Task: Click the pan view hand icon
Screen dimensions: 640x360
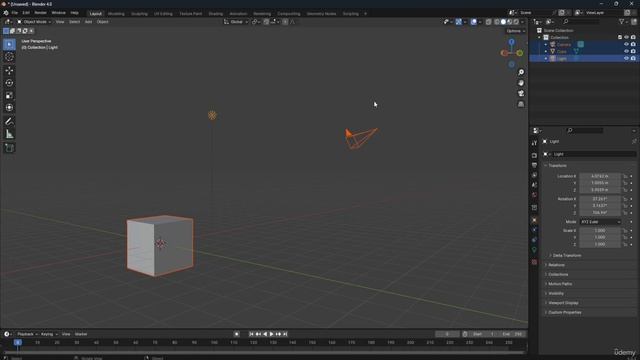Action: (521, 83)
